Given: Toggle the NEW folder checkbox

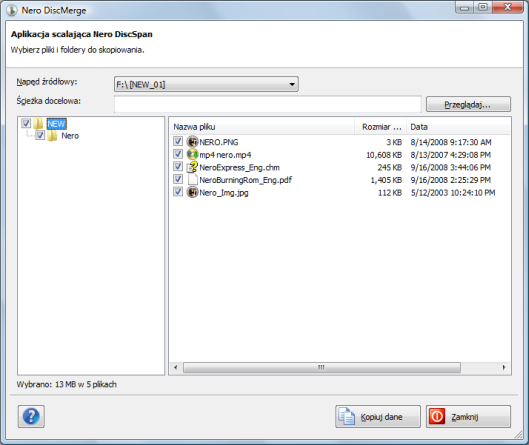Looking at the screenshot, I should 26,123.
